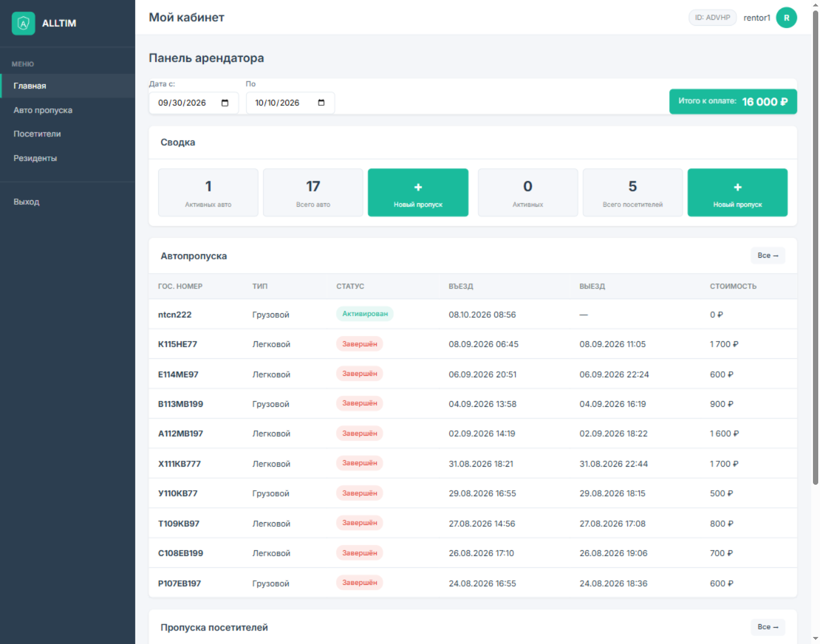Click plate number Т109КВ97
Screen dimensions: 820x644
(179, 524)
